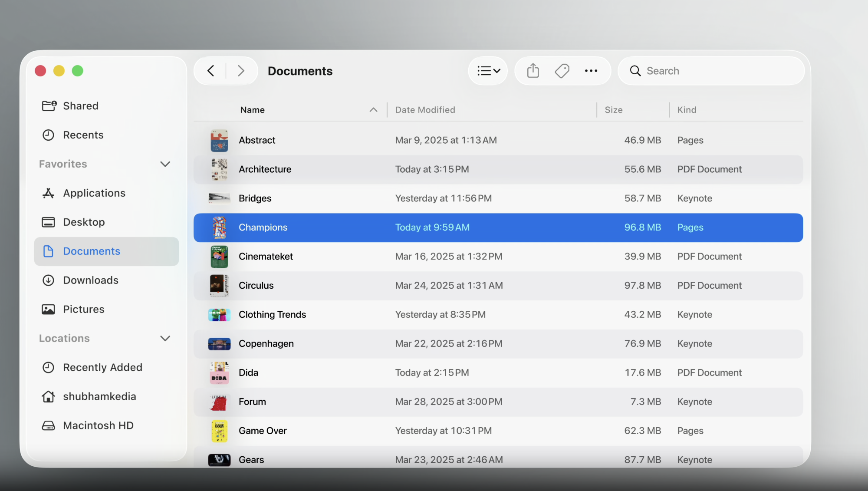This screenshot has height=491, width=868.
Task: Open Macintosh HD location
Action: point(98,425)
